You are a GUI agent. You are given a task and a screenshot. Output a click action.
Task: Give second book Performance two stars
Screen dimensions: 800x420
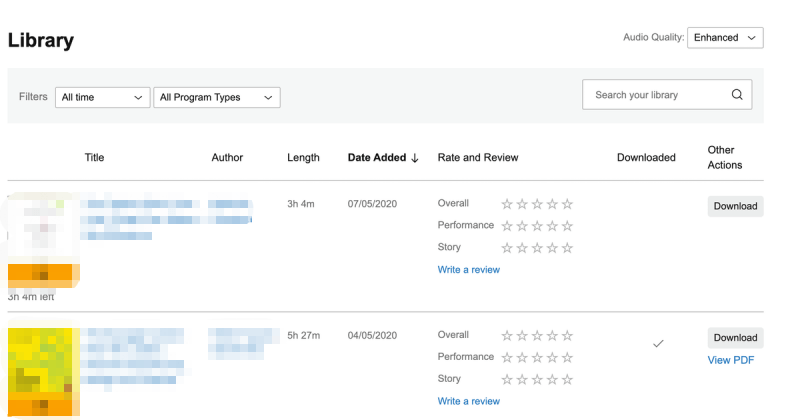522,357
